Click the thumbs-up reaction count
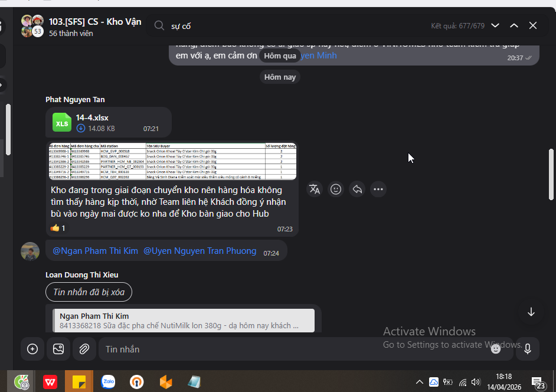This screenshot has width=556, height=392. pyautogui.click(x=58, y=228)
